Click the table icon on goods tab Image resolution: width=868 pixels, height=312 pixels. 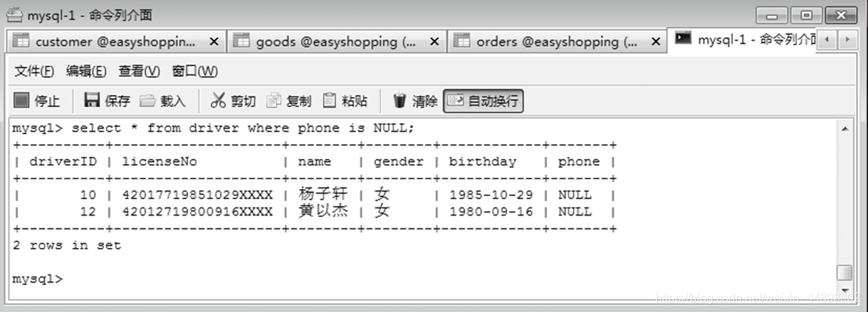pos(242,41)
